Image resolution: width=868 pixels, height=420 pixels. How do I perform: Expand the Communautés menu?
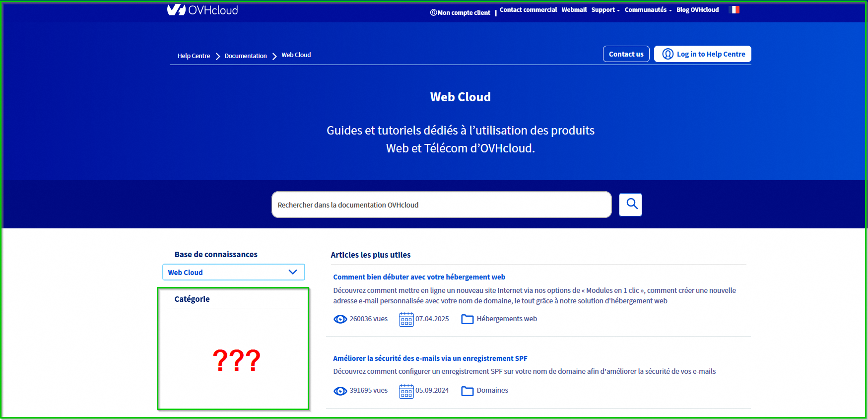click(648, 10)
